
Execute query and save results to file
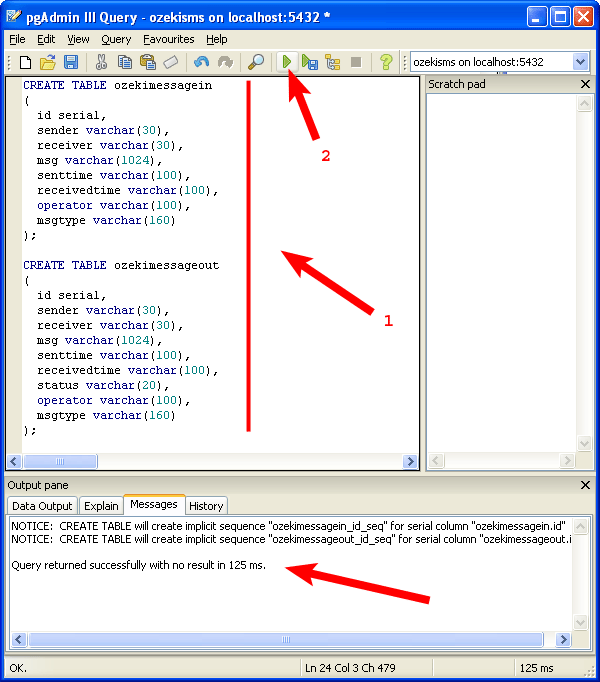(x=310, y=63)
